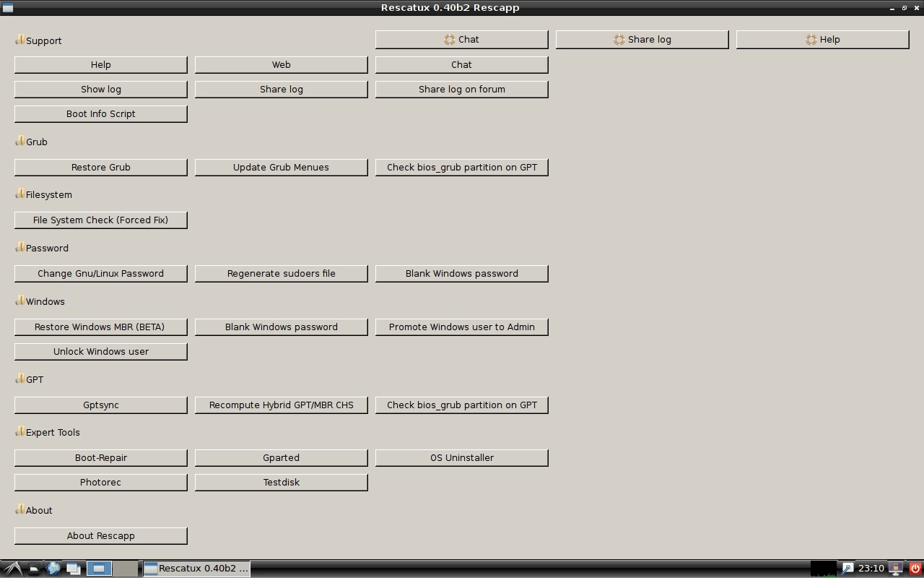Click Share log button beside Show log
924x578 pixels.
pyautogui.click(x=281, y=90)
